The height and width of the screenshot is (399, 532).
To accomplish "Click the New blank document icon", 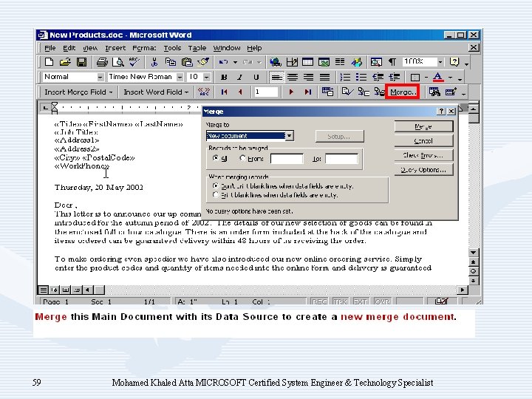I will point(50,62).
